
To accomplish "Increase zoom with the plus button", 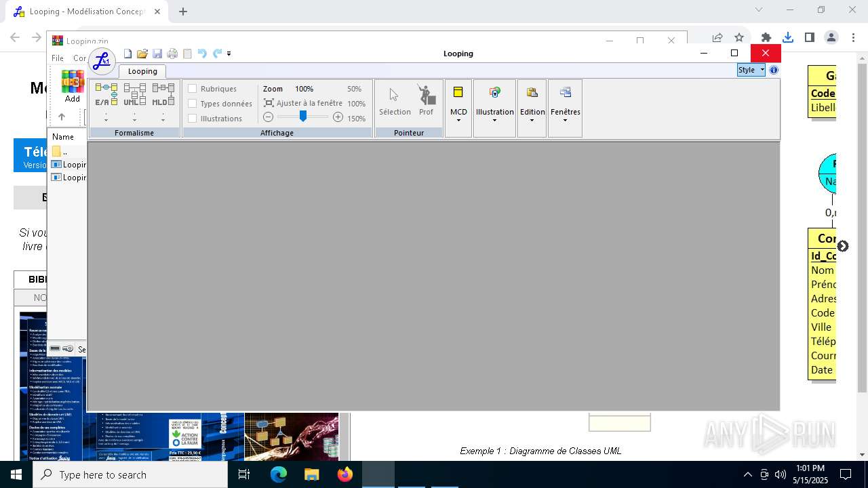I will pos(338,117).
